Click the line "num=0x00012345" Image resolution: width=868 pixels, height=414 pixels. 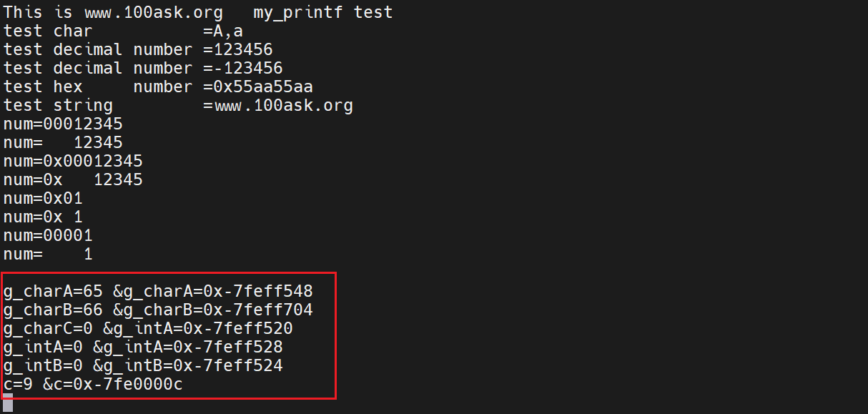[x=73, y=162]
